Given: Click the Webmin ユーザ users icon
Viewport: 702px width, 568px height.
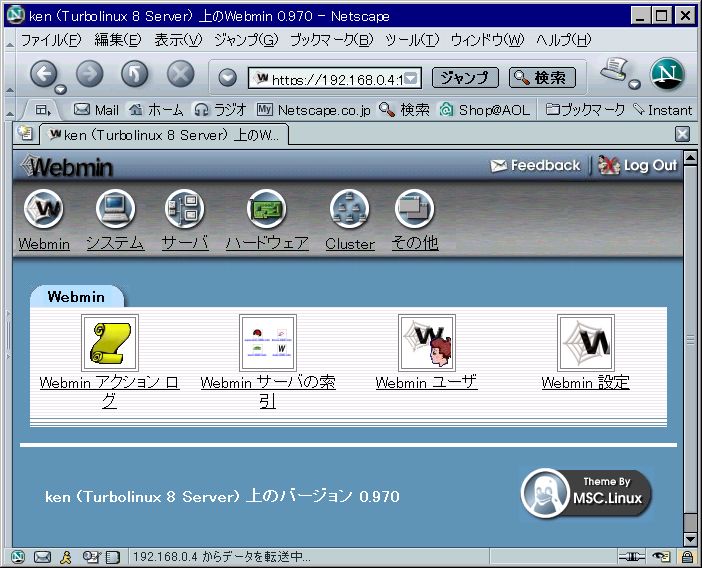Looking at the screenshot, I should pos(427,343).
